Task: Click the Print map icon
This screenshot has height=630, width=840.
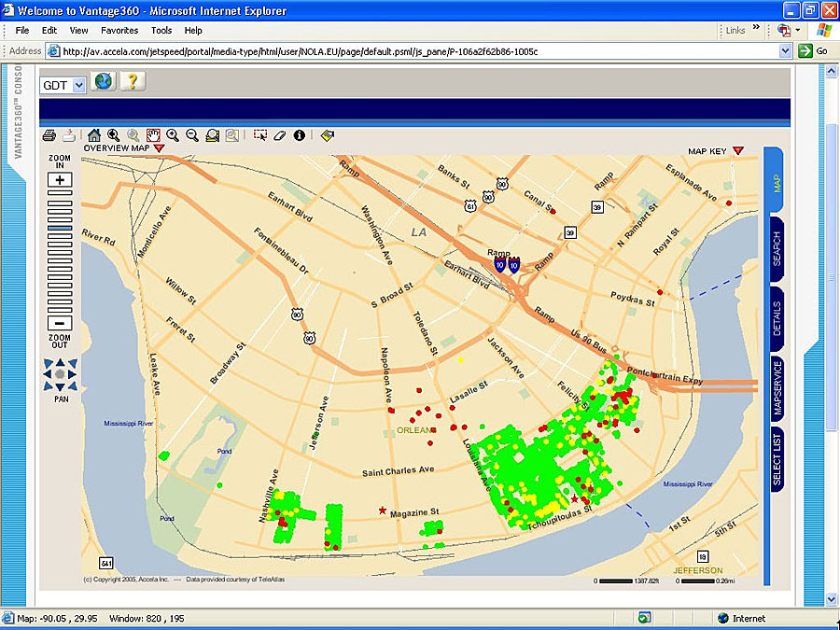Action: (49, 135)
